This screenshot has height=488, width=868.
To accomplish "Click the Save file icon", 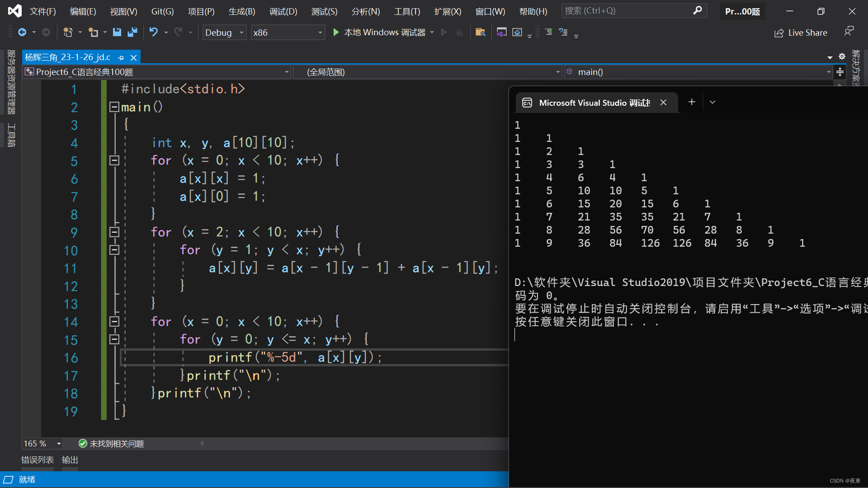I will (117, 32).
